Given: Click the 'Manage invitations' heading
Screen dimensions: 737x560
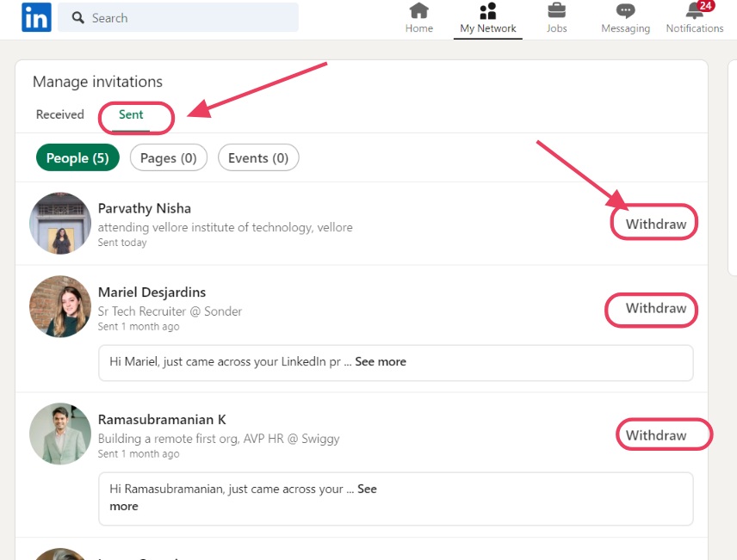Looking at the screenshot, I should point(98,82).
